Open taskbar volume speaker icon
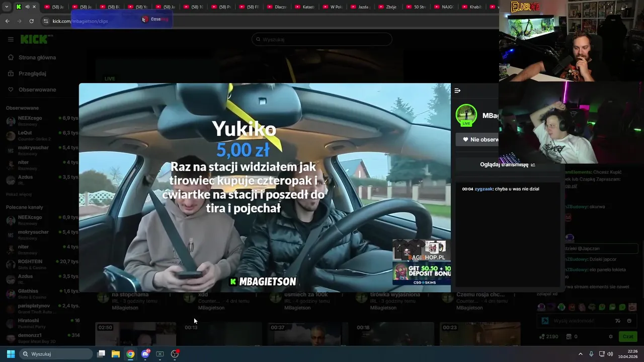This screenshot has height=362, width=644. coord(610,354)
